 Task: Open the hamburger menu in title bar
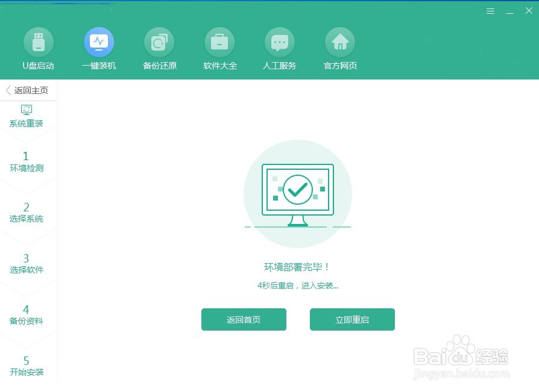491,11
